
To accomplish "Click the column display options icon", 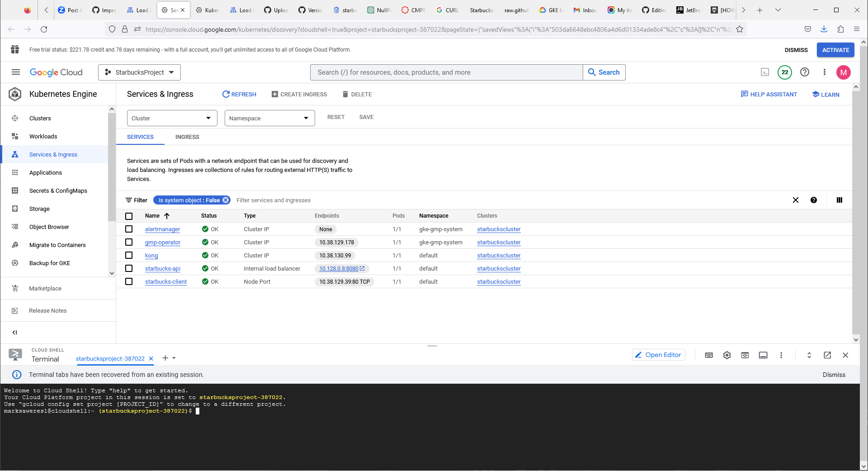I will coord(839,200).
